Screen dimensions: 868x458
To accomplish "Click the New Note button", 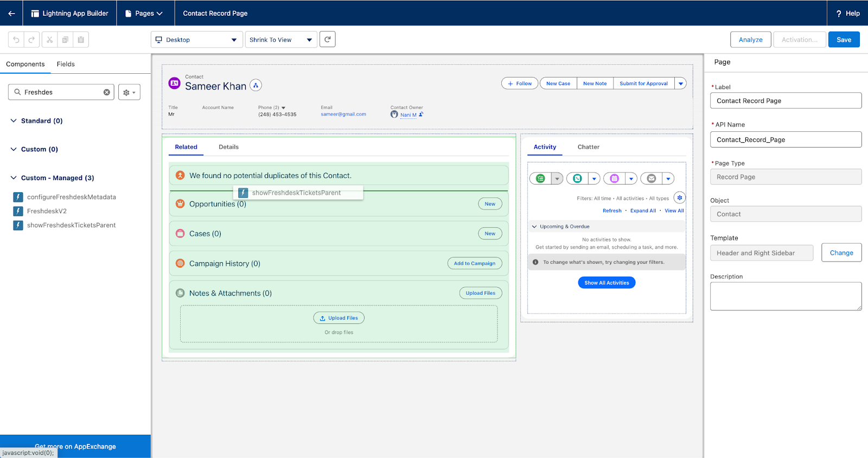I will pyautogui.click(x=595, y=84).
